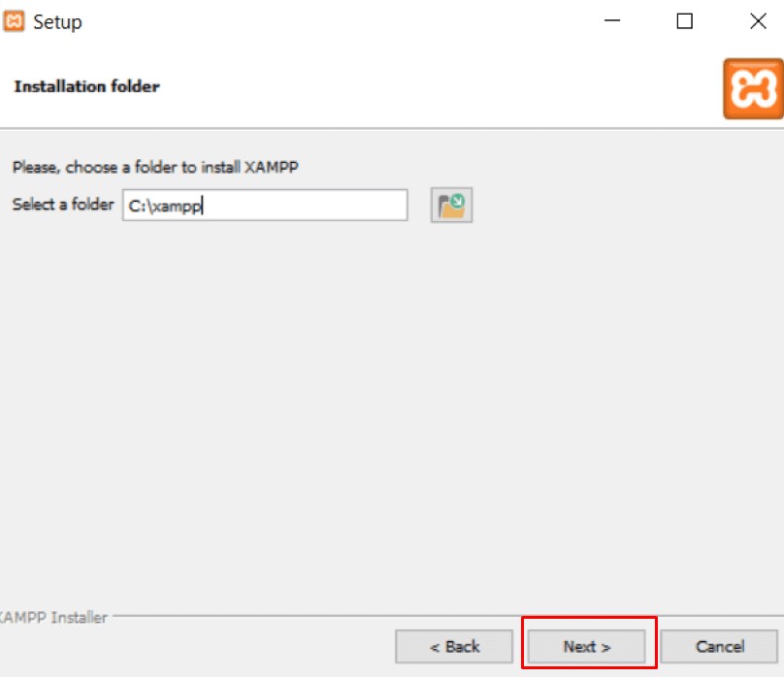Go back with the < Back button
Image resolution: width=784 pixels, height=677 pixels.
coord(454,646)
